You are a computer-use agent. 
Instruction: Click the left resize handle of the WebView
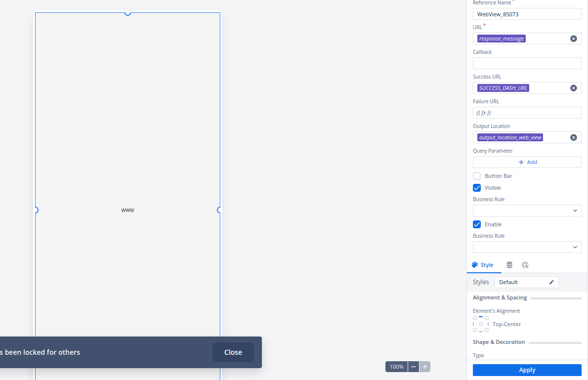point(37,210)
